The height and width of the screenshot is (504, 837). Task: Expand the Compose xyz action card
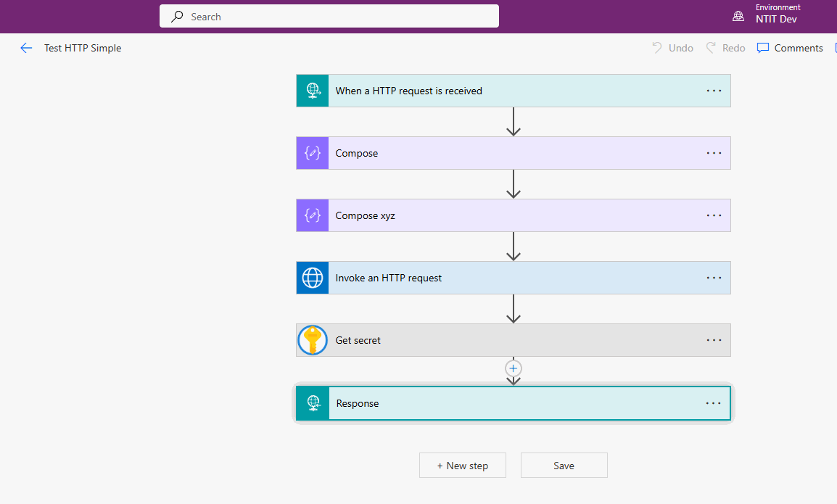pyautogui.click(x=508, y=215)
